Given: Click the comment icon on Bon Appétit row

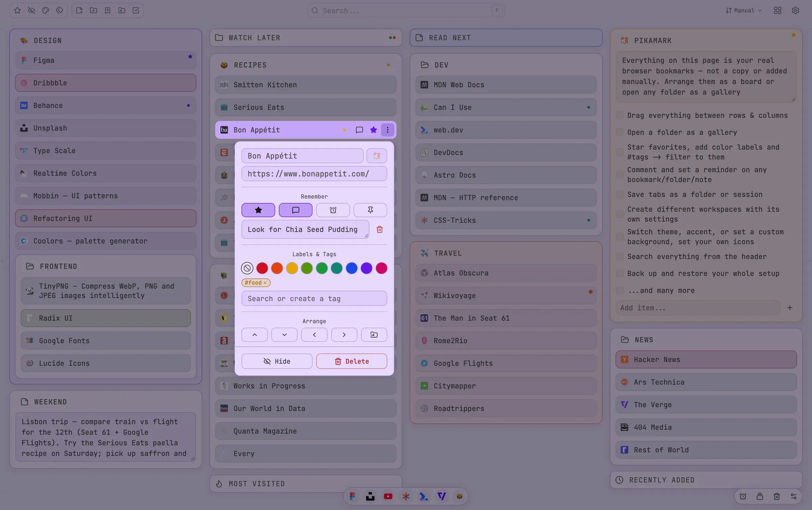Looking at the screenshot, I should click(x=359, y=130).
